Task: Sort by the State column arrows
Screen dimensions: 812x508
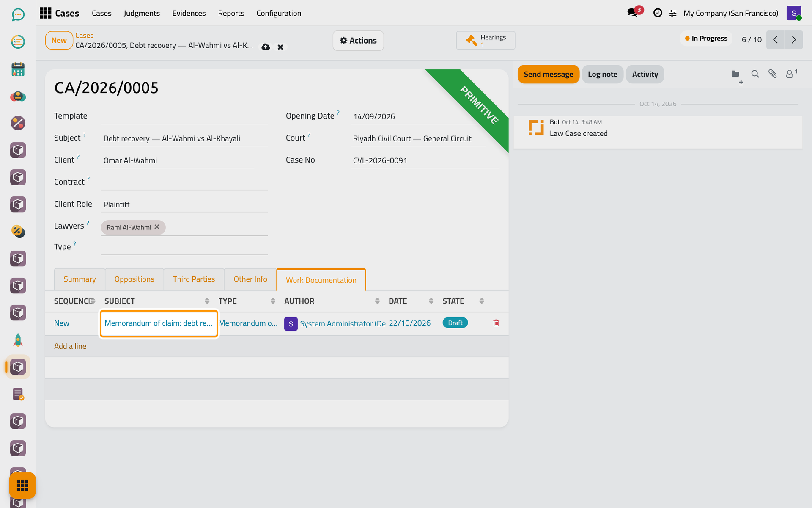Action: coord(481,301)
